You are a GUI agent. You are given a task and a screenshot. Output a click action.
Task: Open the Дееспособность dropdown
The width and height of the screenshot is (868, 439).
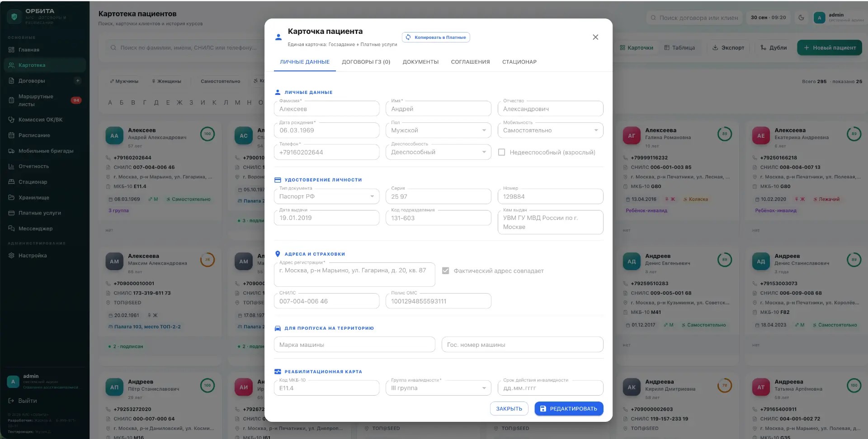pyautogui.click(x=438, y=152)
